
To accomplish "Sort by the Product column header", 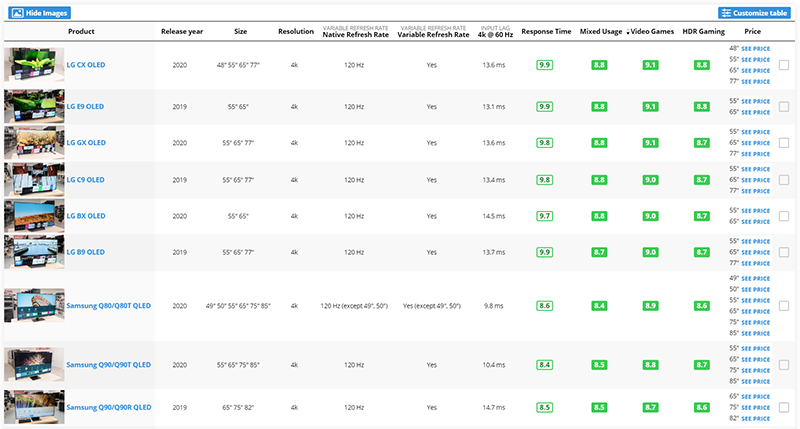I will tap(81, 31).
